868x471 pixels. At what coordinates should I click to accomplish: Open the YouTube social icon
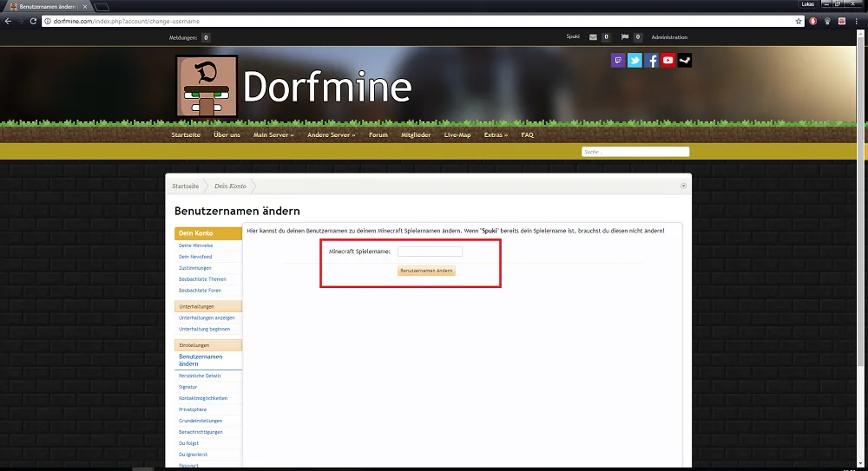tap(667, 61)
